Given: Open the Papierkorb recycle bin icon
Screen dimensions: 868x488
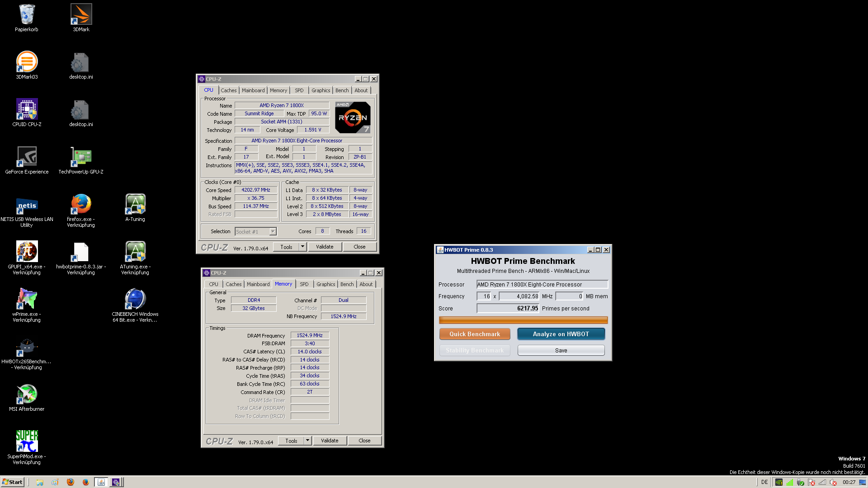Looking at the screenshot, I should coord(27,18).
